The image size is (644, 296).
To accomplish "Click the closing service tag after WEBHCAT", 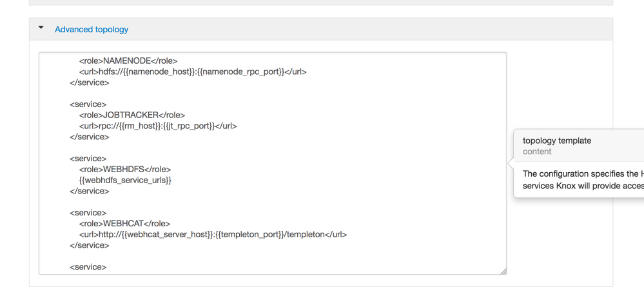I will coord(89,245).
